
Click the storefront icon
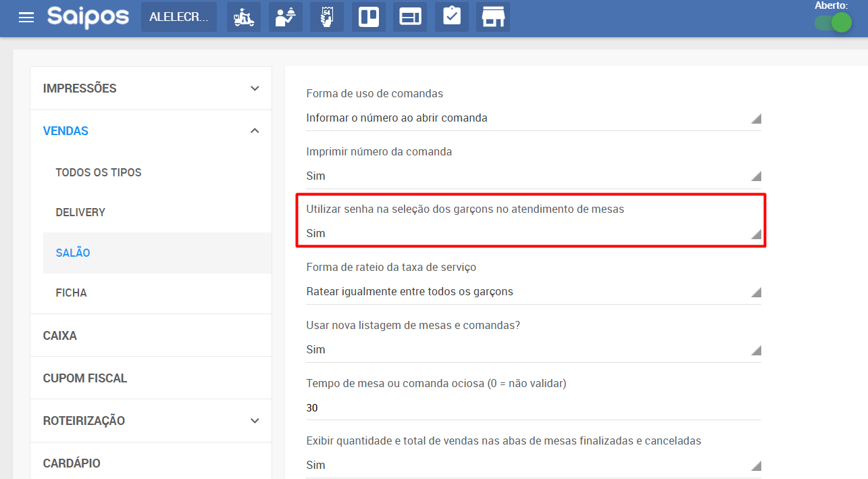point(493,18)
